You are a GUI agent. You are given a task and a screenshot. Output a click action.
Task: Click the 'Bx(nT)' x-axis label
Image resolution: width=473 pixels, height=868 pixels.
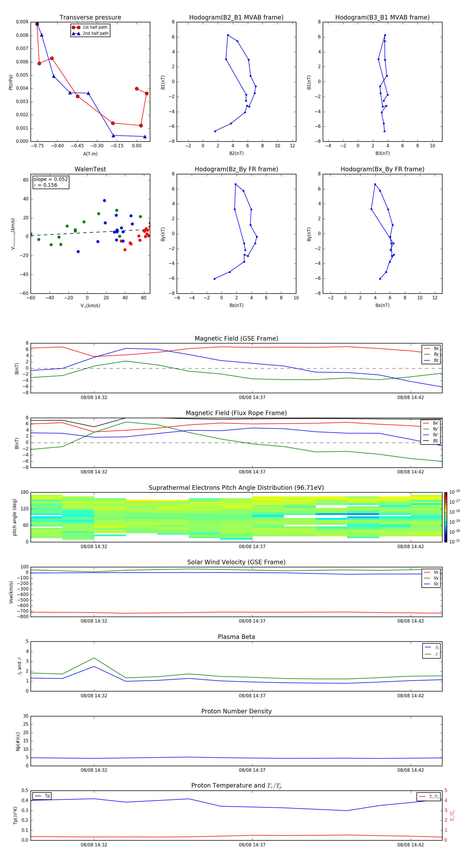tap(382, 305)
